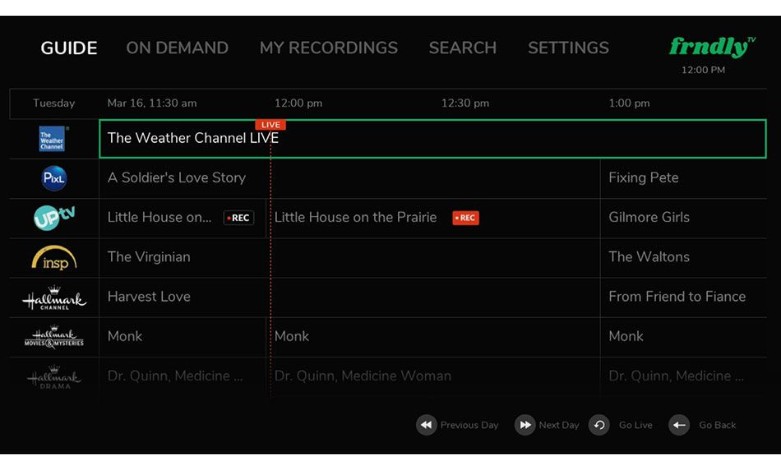This screenshot has width=781, height=470.
Task: Select the Hallmark Channel logo
Action: (54, 298)
